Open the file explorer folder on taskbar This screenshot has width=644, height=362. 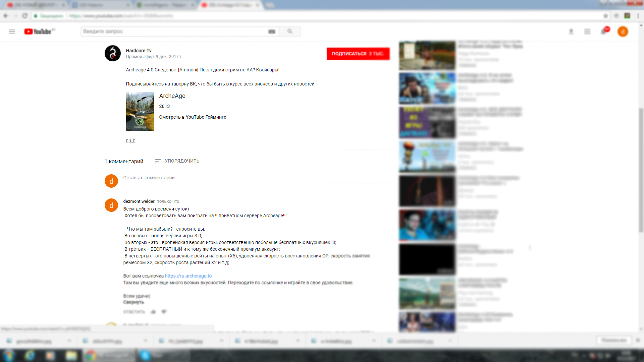coord(71,355)
